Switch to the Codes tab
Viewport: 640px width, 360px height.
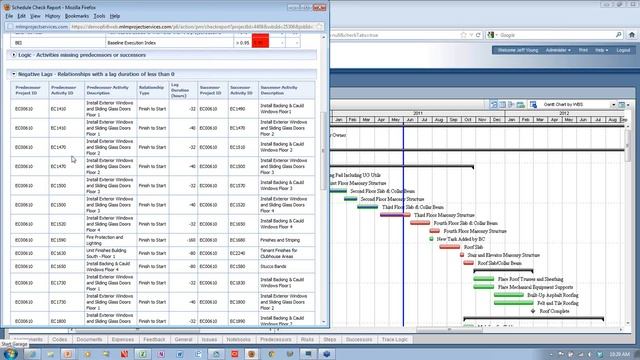coord(60,339)
